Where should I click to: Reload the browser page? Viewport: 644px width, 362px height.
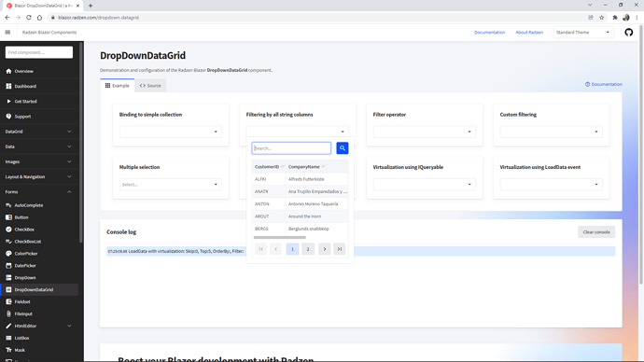[29, 17]
